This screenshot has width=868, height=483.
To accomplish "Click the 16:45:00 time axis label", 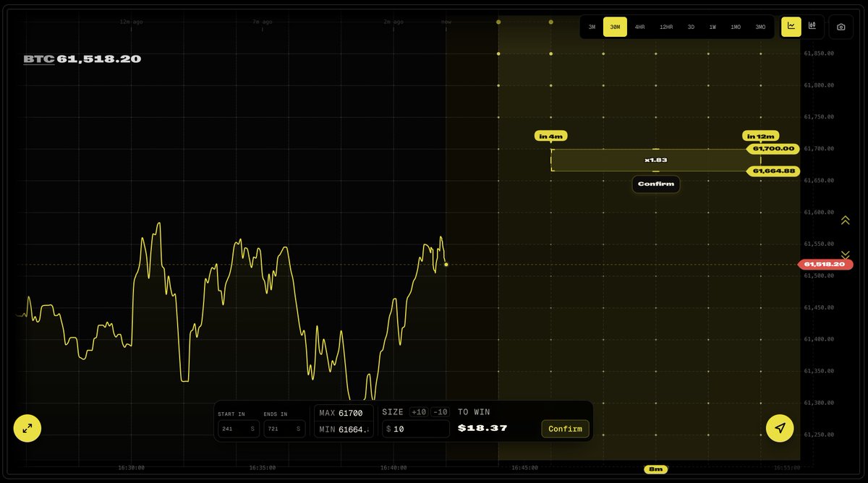I will (x=524, y=468).
